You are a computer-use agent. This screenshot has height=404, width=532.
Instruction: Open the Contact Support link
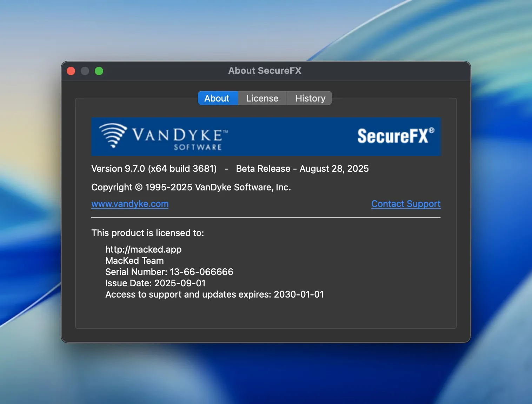tap(406, 204)
